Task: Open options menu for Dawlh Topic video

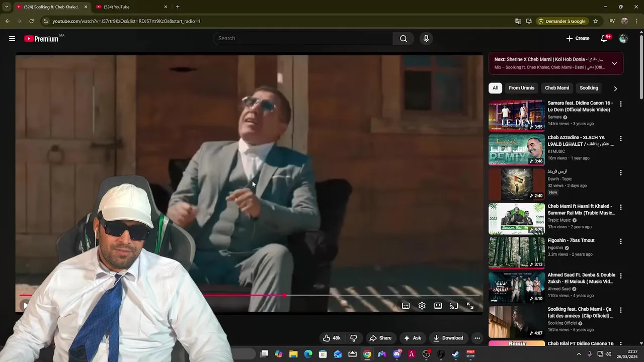Action: (x=620, y=172)
